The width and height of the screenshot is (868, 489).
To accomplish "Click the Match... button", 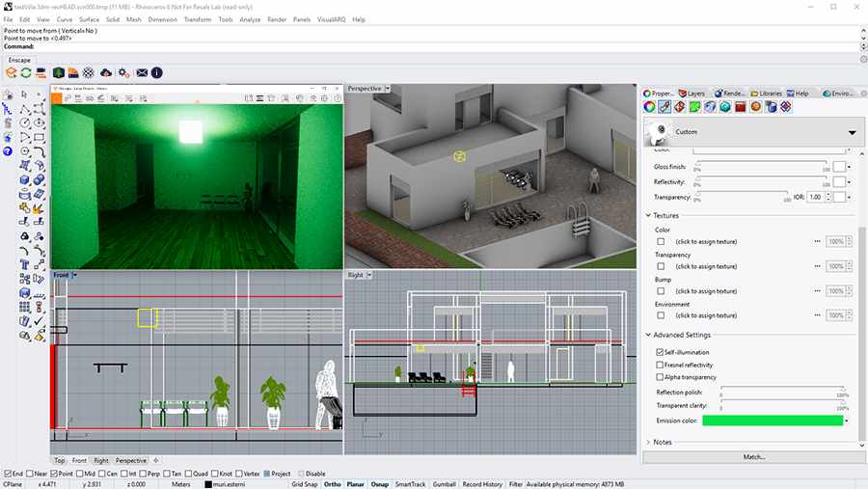I will tap(754, 457).
